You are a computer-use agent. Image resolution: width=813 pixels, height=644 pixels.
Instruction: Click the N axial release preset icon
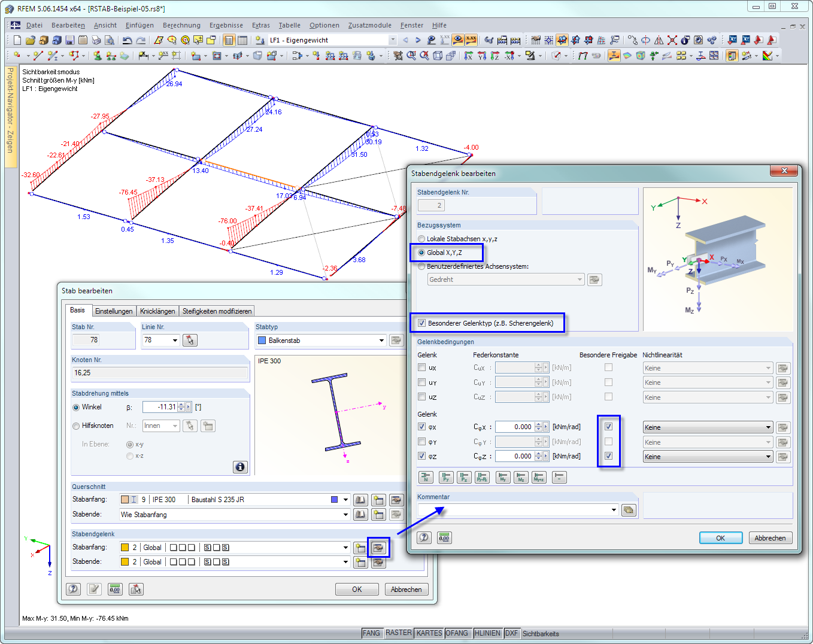426,477
